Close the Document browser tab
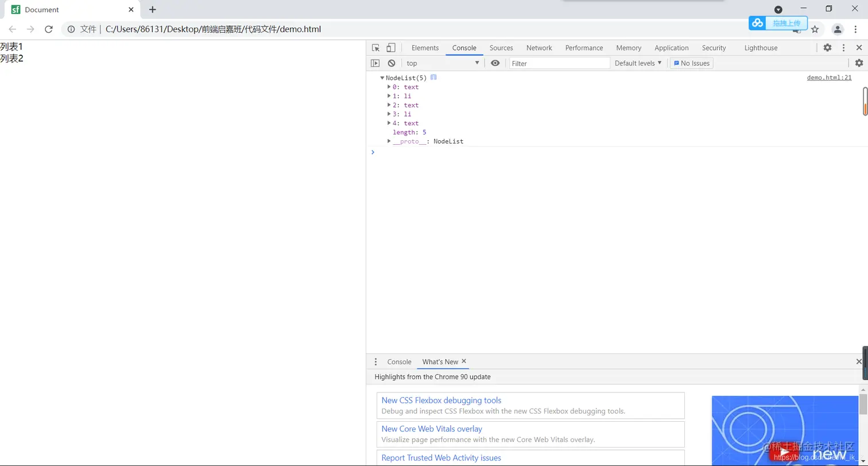This screenshot has width=868, height=466. tap(131, 9)
